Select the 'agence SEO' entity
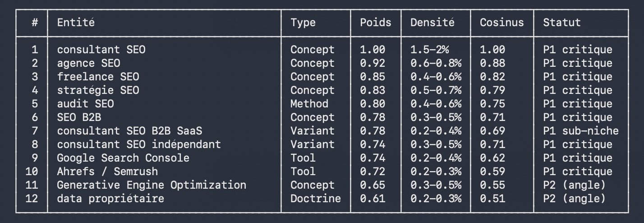 (88, 63)
